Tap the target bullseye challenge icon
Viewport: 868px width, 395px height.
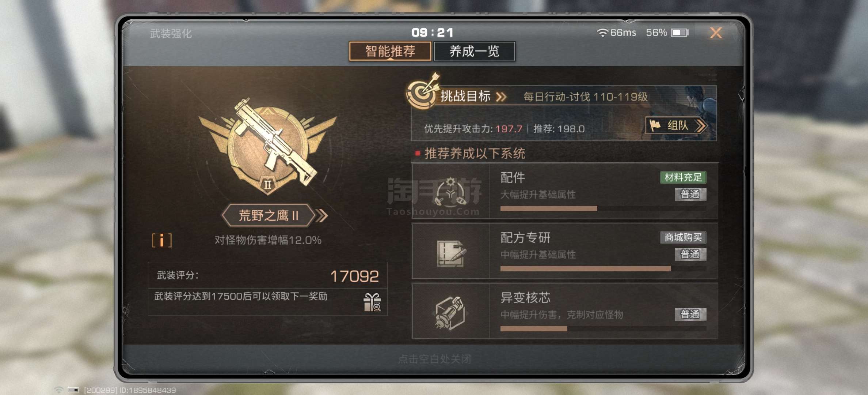pyautogui.click(x=423, y=90)
